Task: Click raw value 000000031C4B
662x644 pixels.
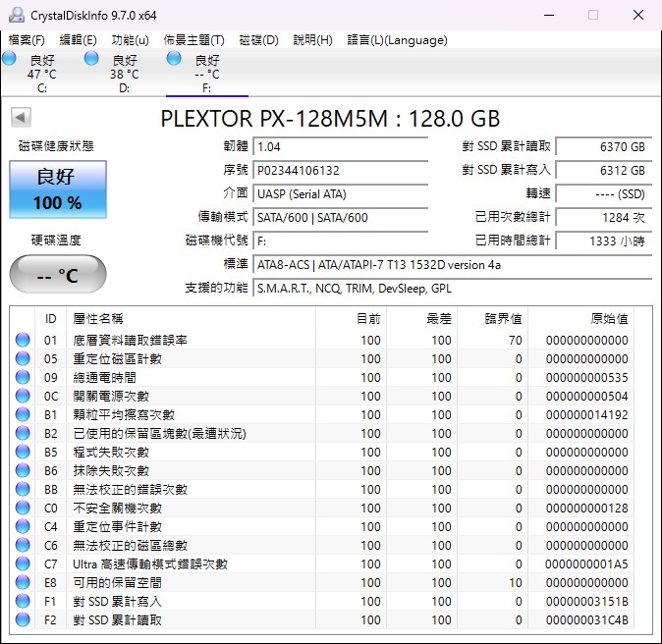Action: point(586,619)
